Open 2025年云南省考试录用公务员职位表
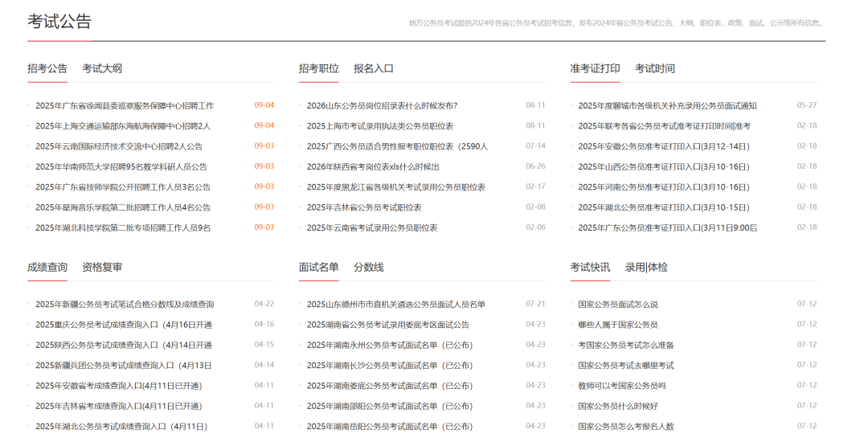This screenshot has height=442, width=868. [x=372, y=228]
